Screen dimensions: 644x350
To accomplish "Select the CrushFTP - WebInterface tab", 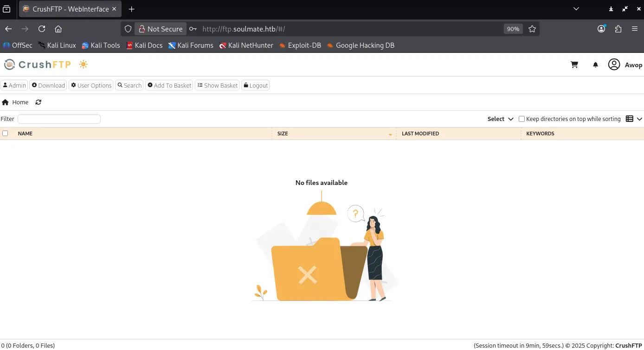I will point(71,9).
